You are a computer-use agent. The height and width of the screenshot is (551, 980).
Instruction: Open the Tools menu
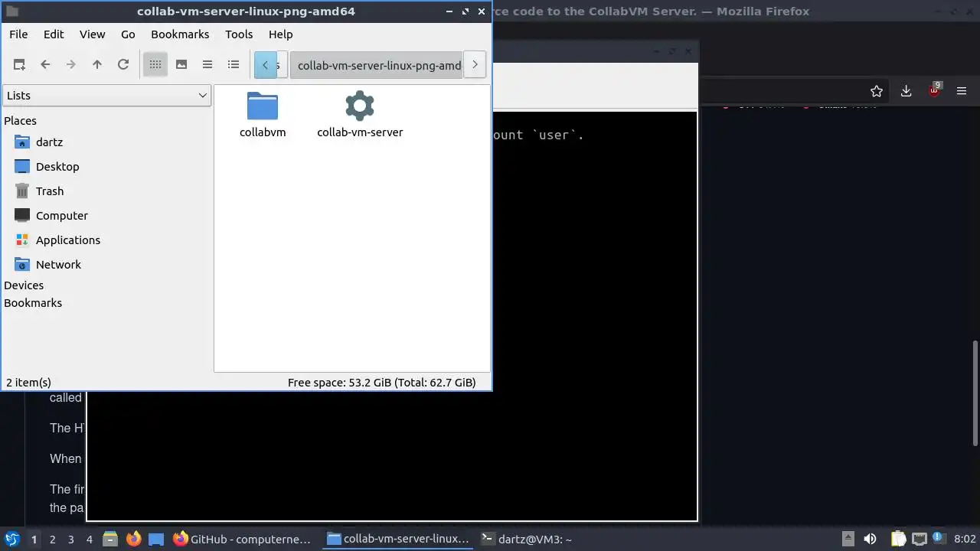click(x=239, y=34)
